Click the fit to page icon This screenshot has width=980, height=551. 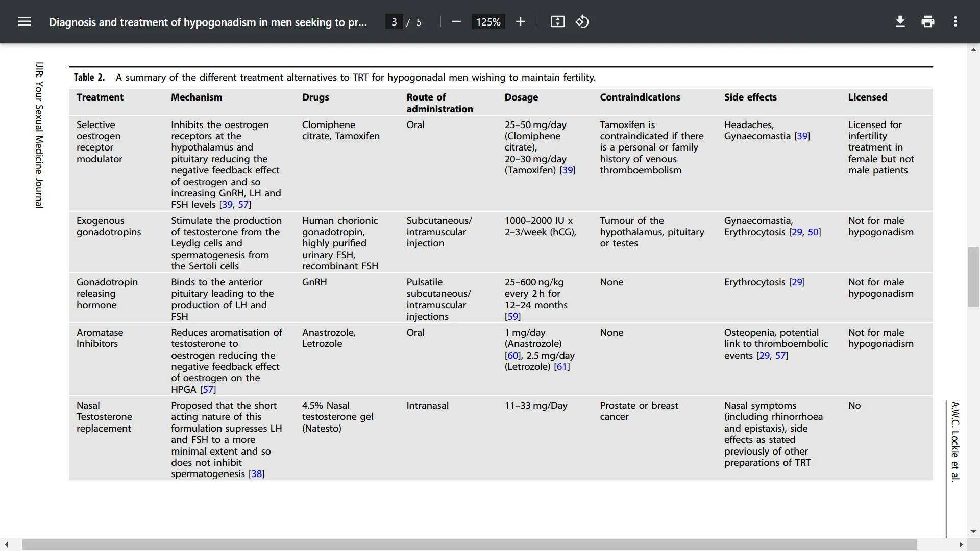557,22
